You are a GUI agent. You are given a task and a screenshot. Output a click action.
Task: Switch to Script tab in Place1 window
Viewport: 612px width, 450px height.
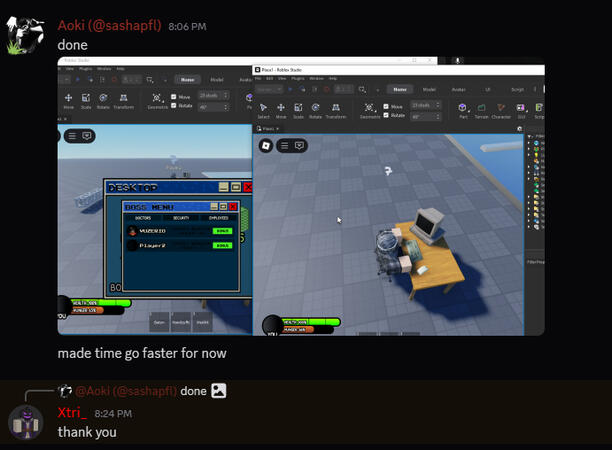[x=518, y=89]
